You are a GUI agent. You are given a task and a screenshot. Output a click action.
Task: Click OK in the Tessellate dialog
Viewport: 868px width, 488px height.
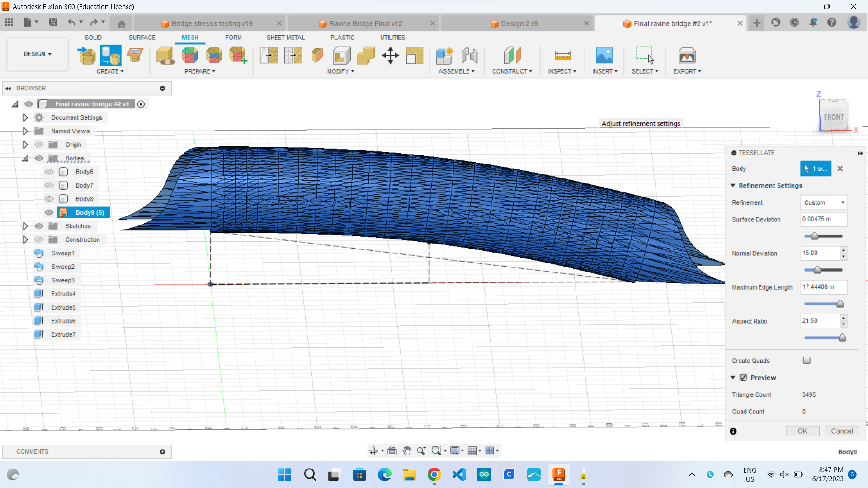point(802,431)
